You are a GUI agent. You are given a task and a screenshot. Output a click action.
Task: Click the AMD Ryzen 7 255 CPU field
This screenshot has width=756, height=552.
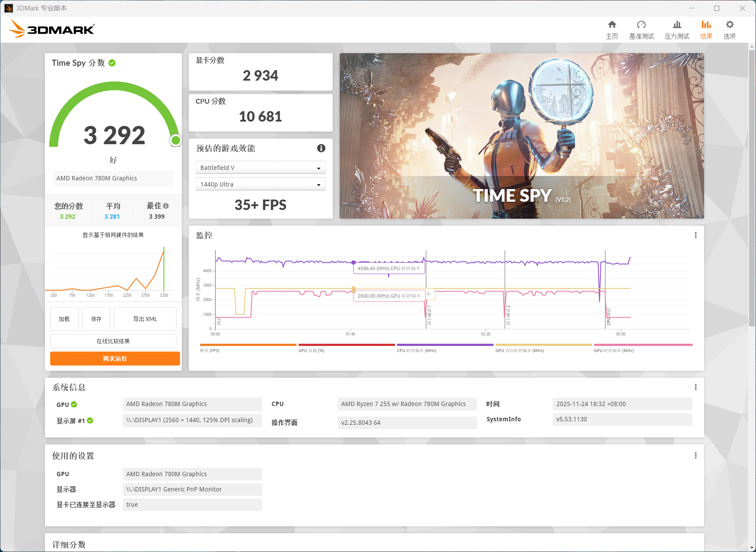pos(407,404)
